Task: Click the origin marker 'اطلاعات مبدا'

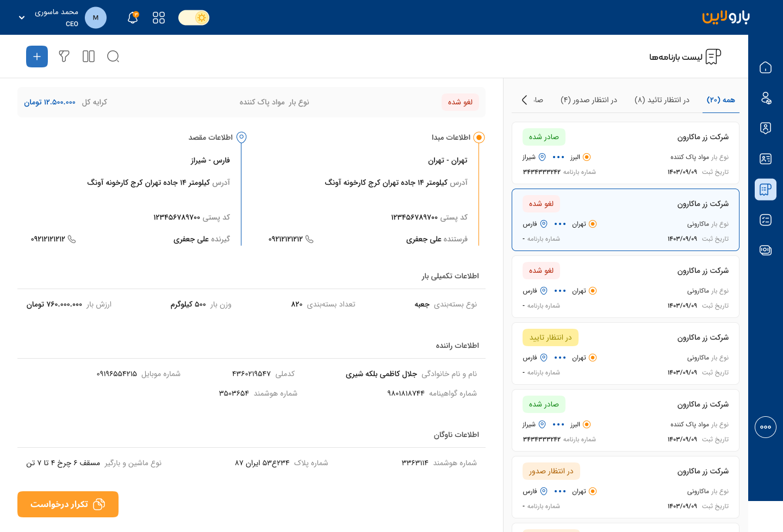Action: click(479, 137)
